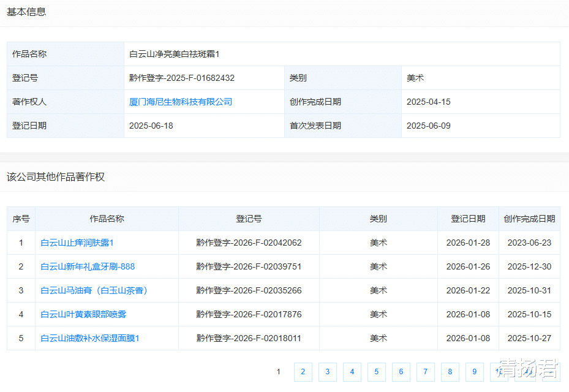Go to pagination page 6
The image size is (569, 392).
coord(401,372)
